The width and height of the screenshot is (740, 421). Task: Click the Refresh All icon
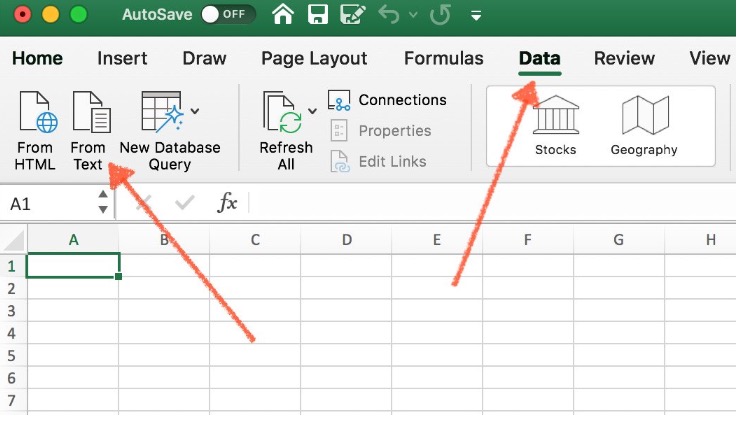[x=283, y=112]
